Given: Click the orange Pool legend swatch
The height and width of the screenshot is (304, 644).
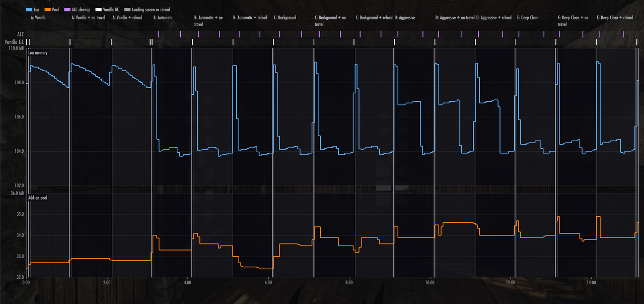Looking at the screenshot, I should coord(48,10).
